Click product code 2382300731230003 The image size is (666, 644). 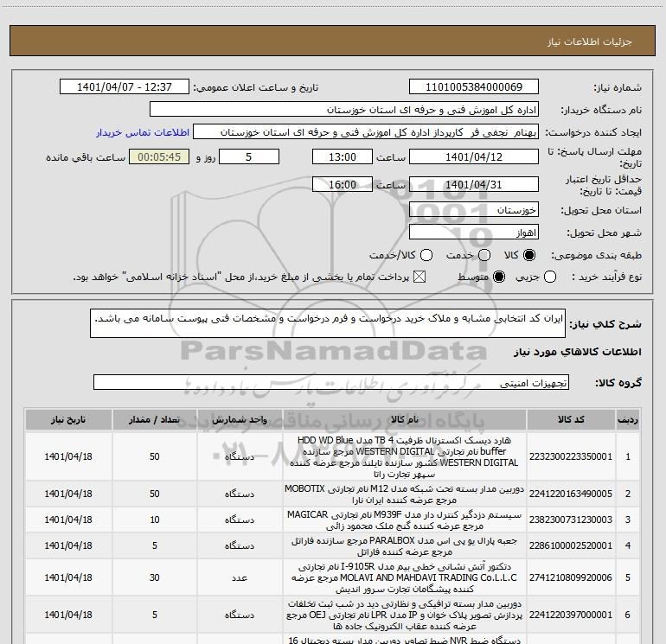[571, 520]
